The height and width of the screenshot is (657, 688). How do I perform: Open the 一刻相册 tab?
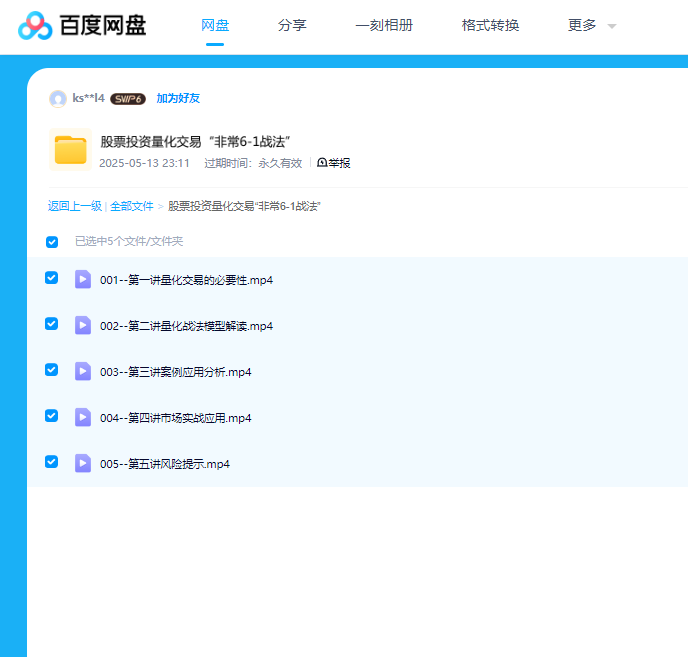pyautogui.click(x=384, y=26)
